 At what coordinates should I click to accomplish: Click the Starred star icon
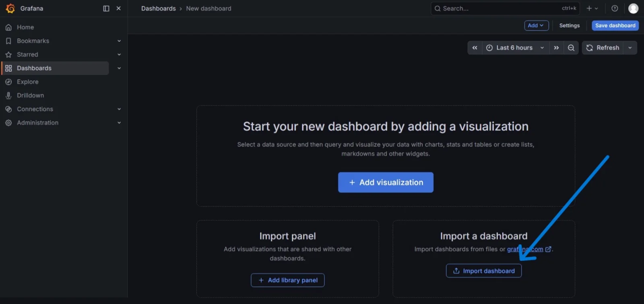(8, 55)
